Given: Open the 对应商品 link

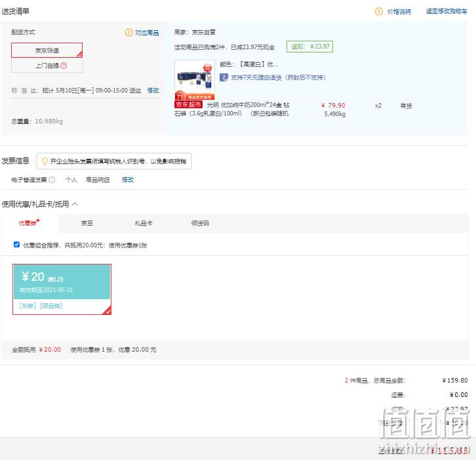Looking at the screenshot, I should [147, 33].
